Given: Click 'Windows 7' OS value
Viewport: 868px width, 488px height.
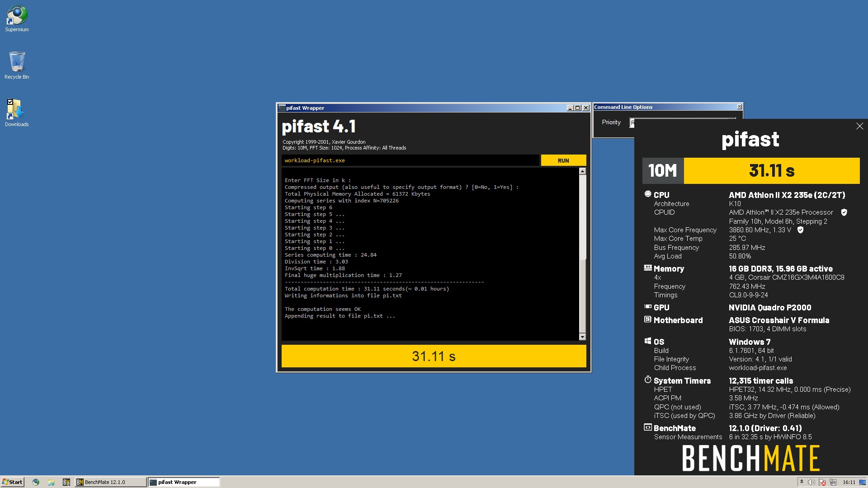Looking at the screenshot, I should 750,342.
